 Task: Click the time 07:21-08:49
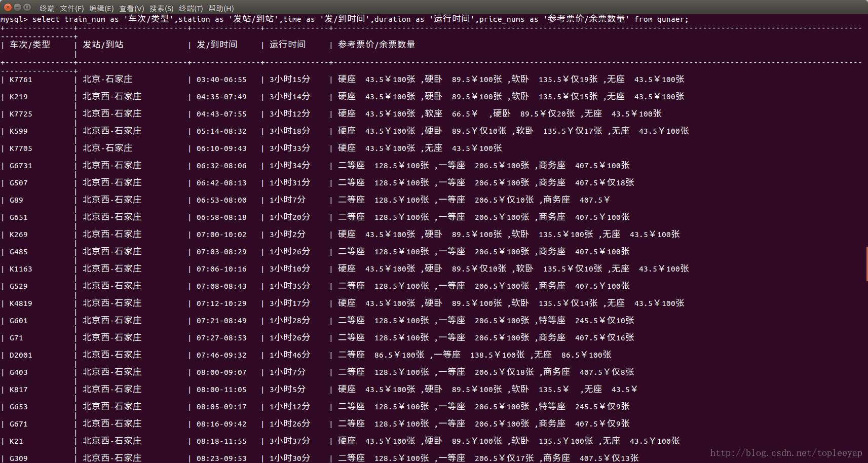[x=221, y=321]
